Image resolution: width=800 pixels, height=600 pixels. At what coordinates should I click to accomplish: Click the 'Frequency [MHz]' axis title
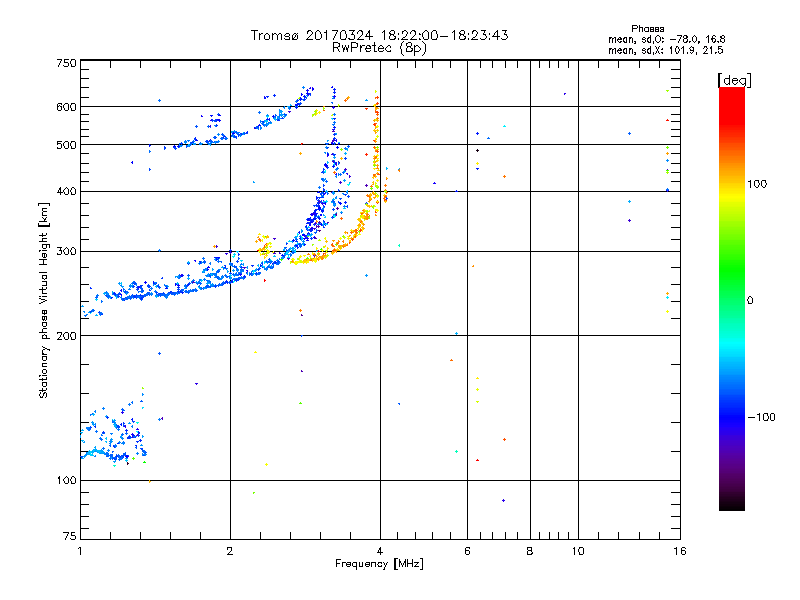click(379, 564)
